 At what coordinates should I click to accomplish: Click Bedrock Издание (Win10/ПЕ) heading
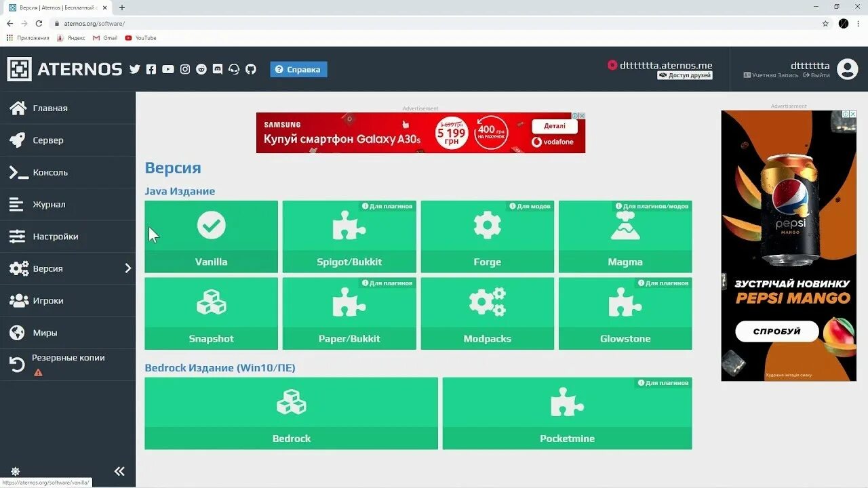pyautogui.click(x=220, y=368)
